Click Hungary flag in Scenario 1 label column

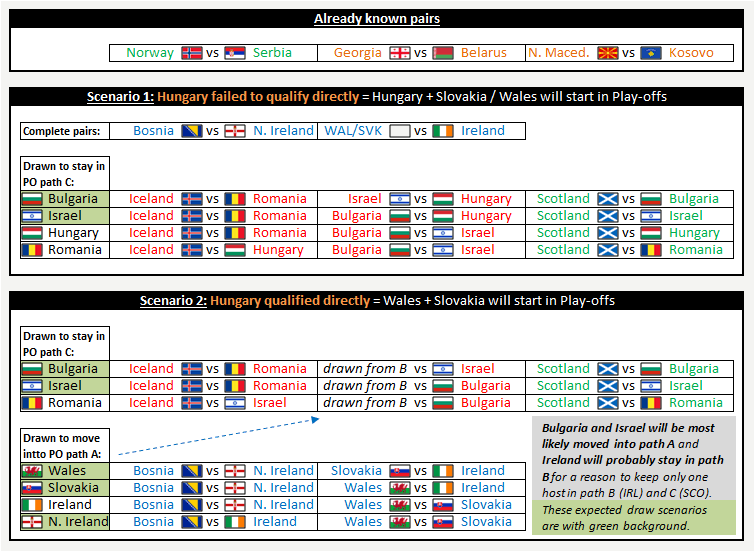32,233
